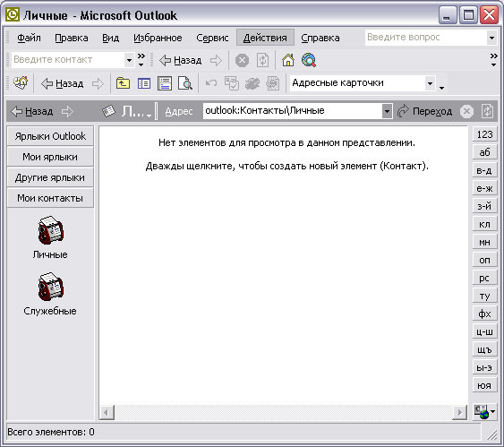Toggle the folder list pane icon
The width and height of the screenshot is (504, 447).
click(x=143, y=83)
